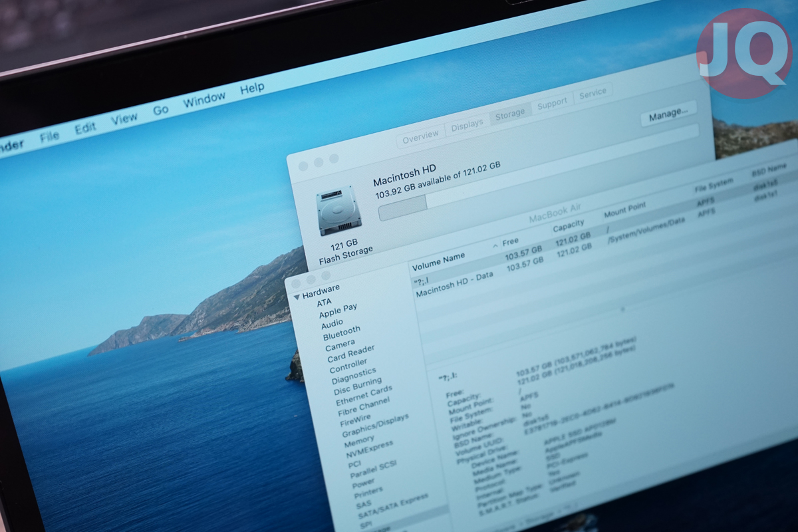Switch to the Displays tab
This screenshot has height=532, width=798.
(x=467, y=125)
